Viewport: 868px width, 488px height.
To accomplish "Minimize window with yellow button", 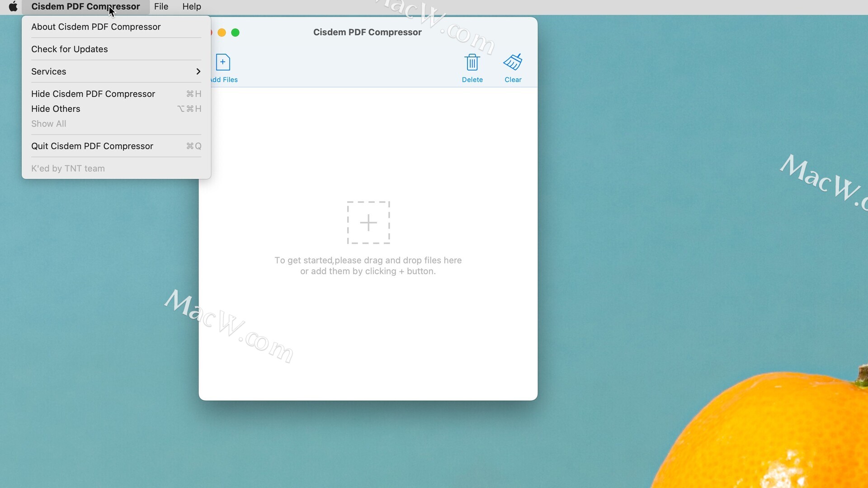I will (222, 33).
